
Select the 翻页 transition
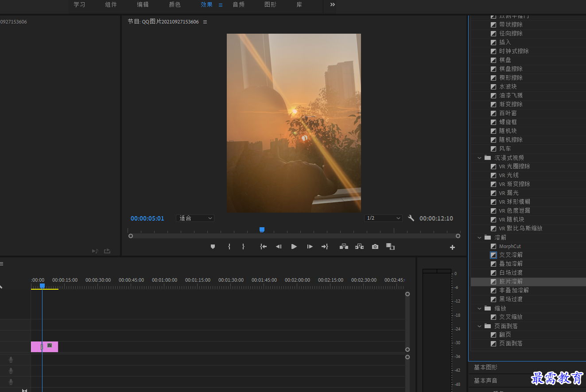point(505,335)
